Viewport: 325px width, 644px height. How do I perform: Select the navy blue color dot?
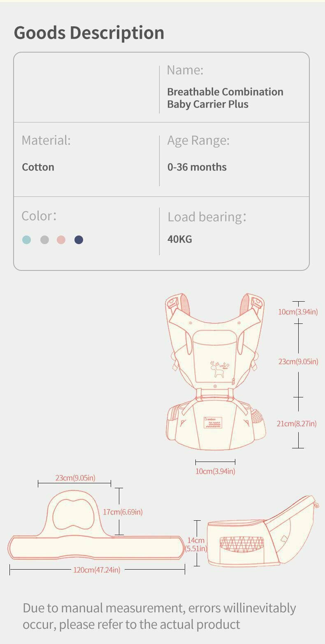tap(79, 240)
